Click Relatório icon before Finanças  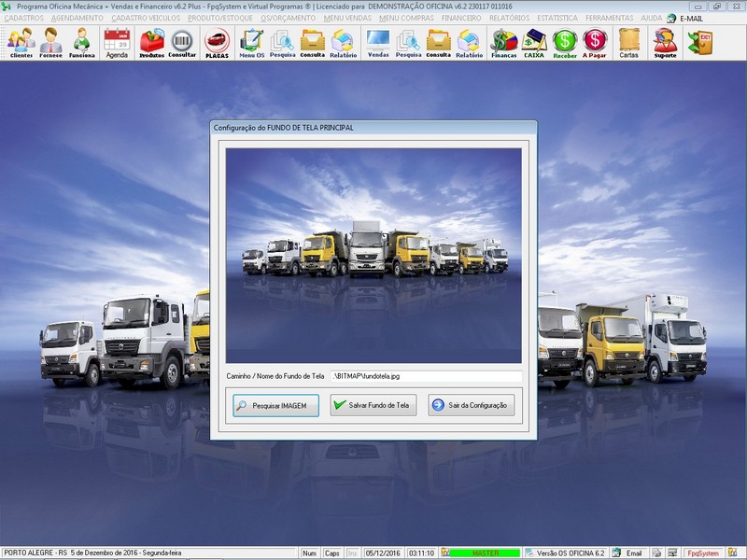[470, 42]
